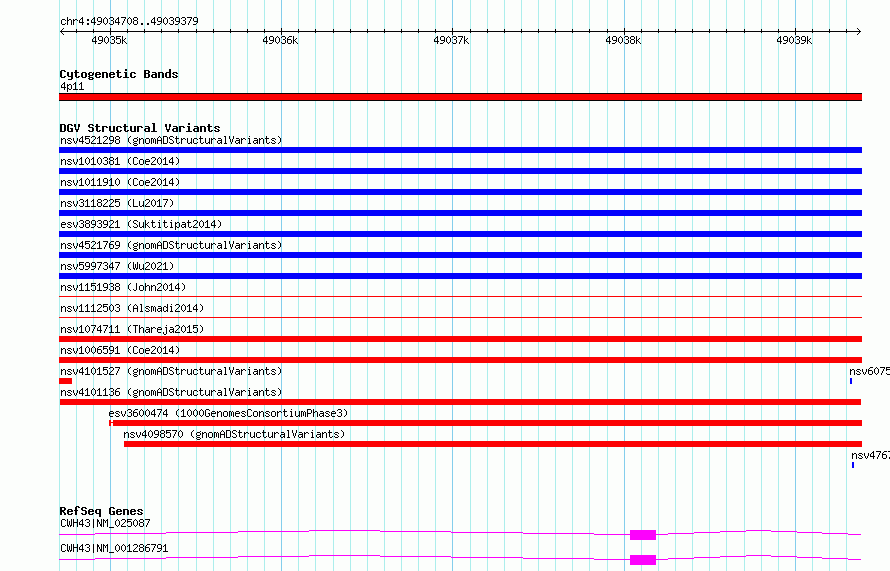Viewport: 890px width, 571px height.
Task: Select nsv4101527 gnomAD variant label
Action: click(x=171, y=371)
